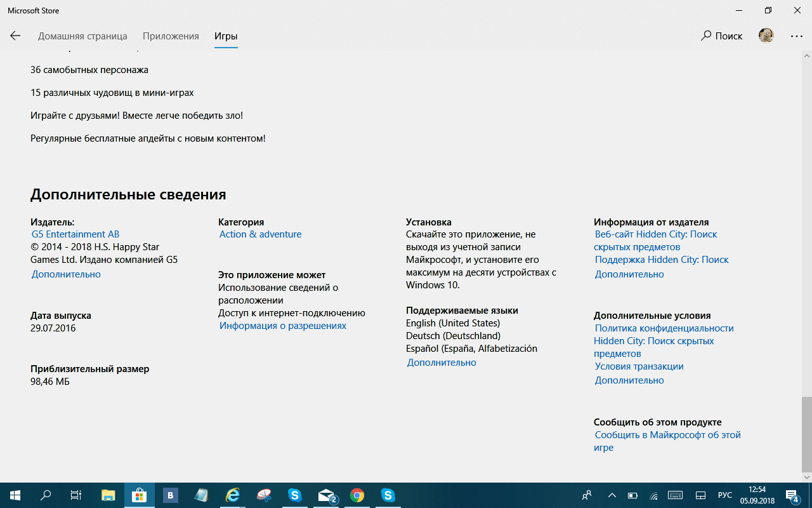Click line '36 самобытных персонажа'

89,70
